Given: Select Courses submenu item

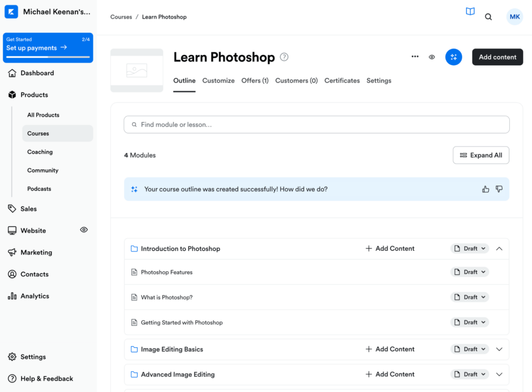Looking at the screenshot, I should (x=57, y=133).
